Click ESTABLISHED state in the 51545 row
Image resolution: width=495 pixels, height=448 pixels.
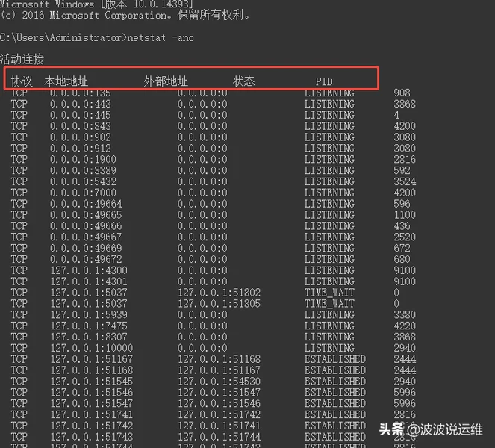335,381
